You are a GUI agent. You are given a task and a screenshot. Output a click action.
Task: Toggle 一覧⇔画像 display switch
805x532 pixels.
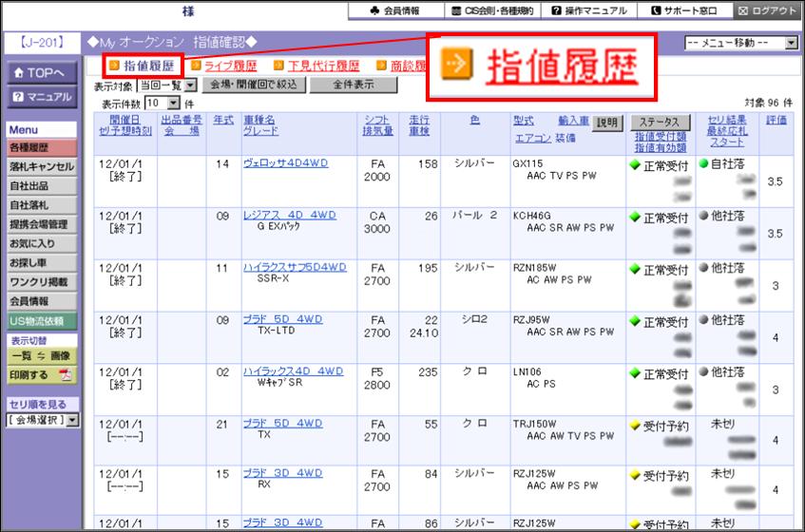(41, 356)
